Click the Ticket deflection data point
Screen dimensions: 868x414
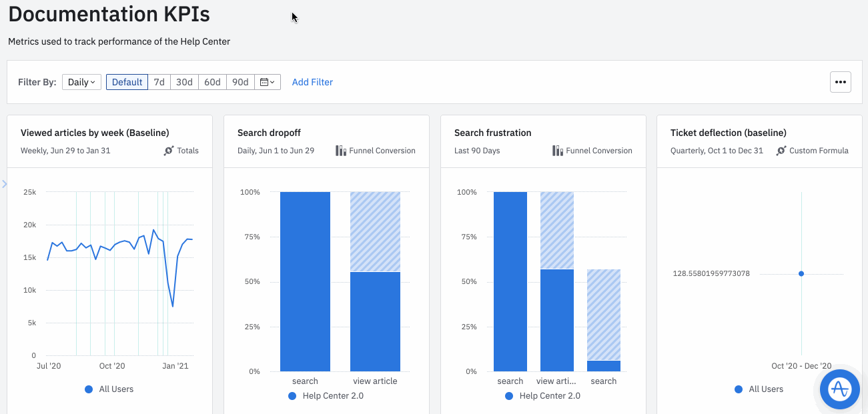pos(801,273)
